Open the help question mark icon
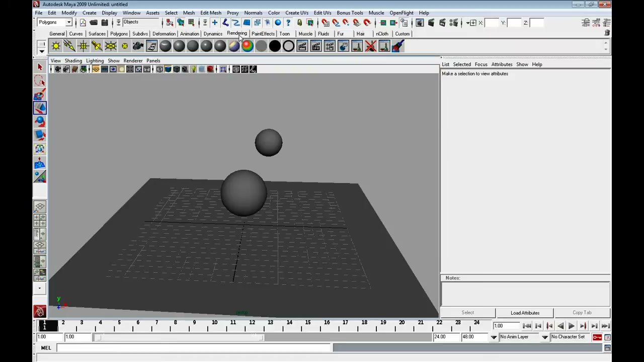 click(x=288, y=23)
